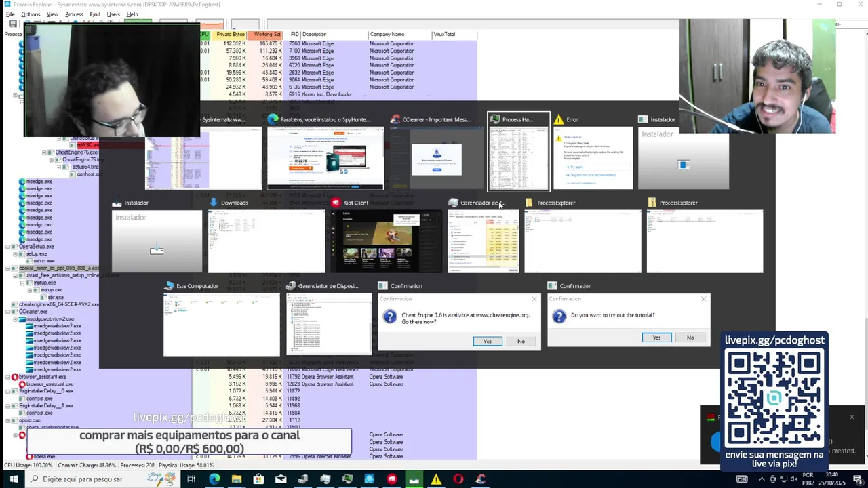This screenshot has width=868, height=488.
Task: Select the Cheat Engine 7.6 Confirmation thumbnail
Action: [x=460, y=323]
